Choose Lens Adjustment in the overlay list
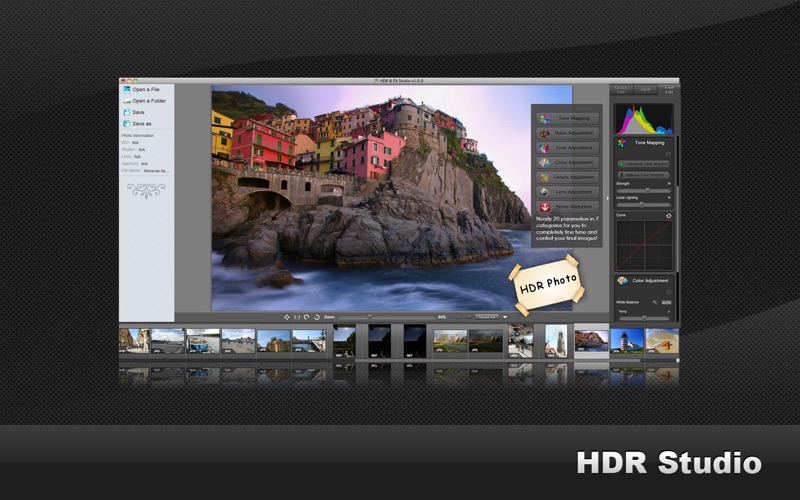The width and height of the screenshot is (800, 500). tap(567, 192)
